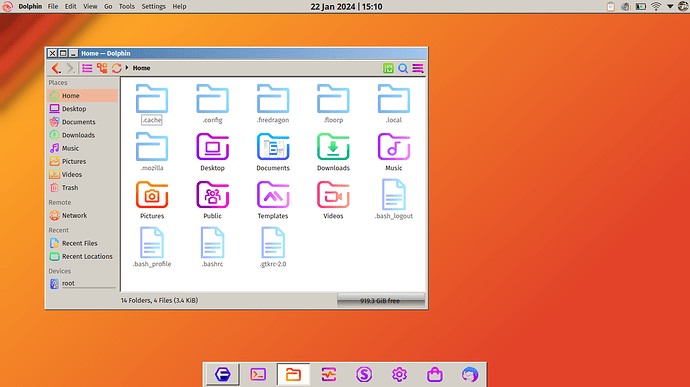This screenshot has height=387, width=690.
Task: Click the green split view icon
Action: click(388, 68)
